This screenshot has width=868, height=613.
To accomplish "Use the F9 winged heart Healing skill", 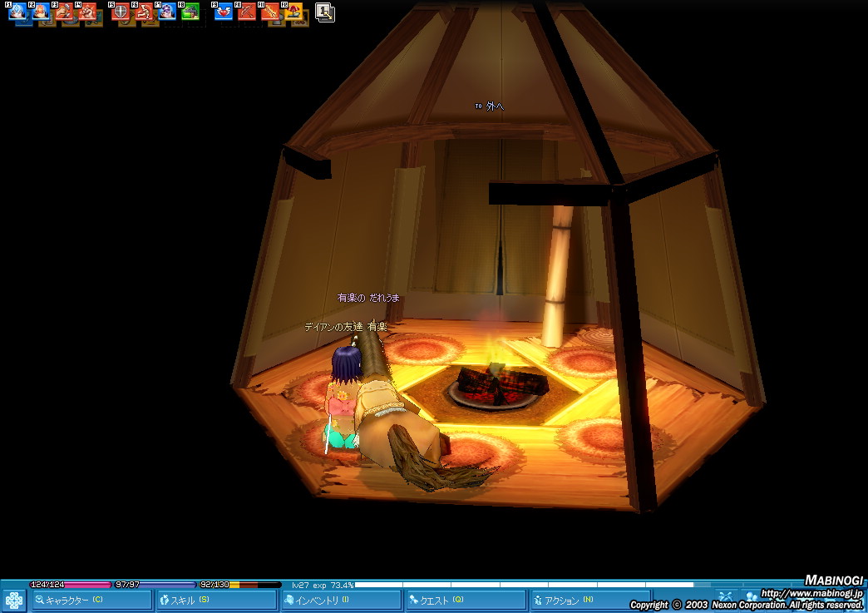I will tap(224, 11).
